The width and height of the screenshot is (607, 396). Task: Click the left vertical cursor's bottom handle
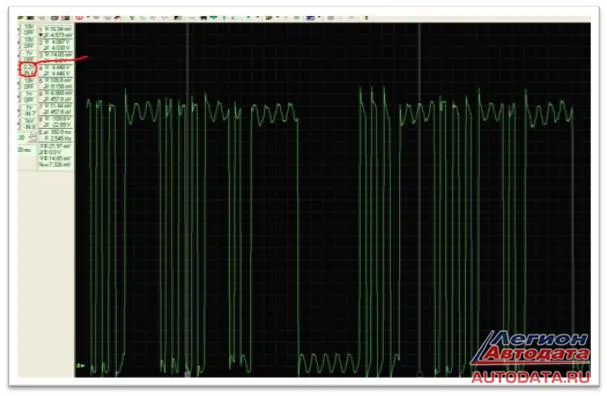(x=188, y=373)
